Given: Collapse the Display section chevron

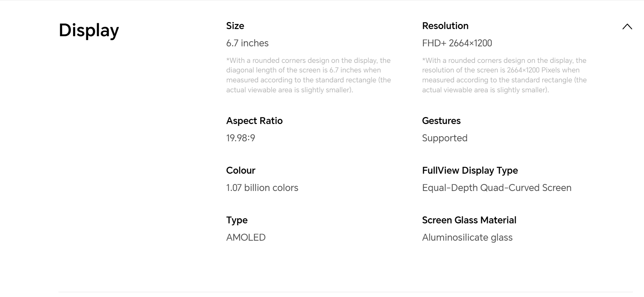Looking at the screenshot, I should tap(627, 26).
